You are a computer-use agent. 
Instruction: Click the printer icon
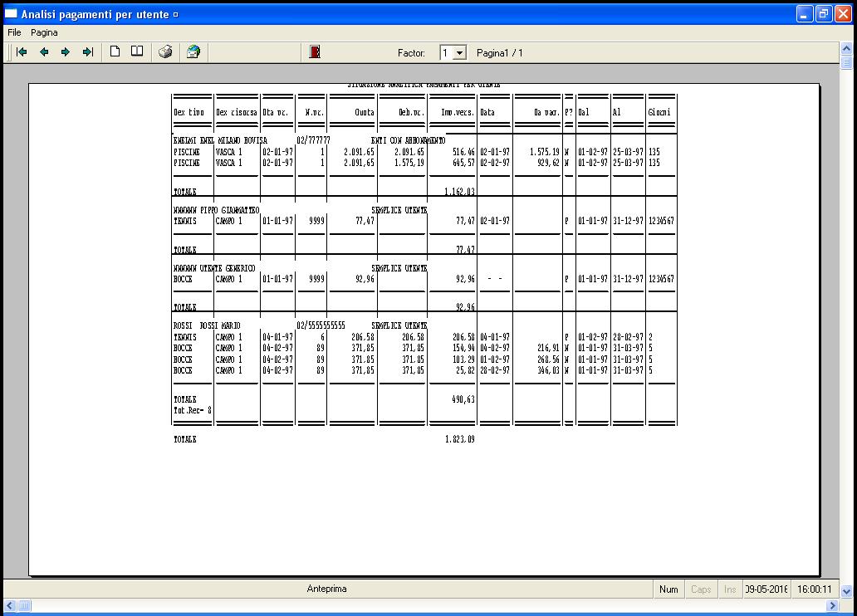165,52
